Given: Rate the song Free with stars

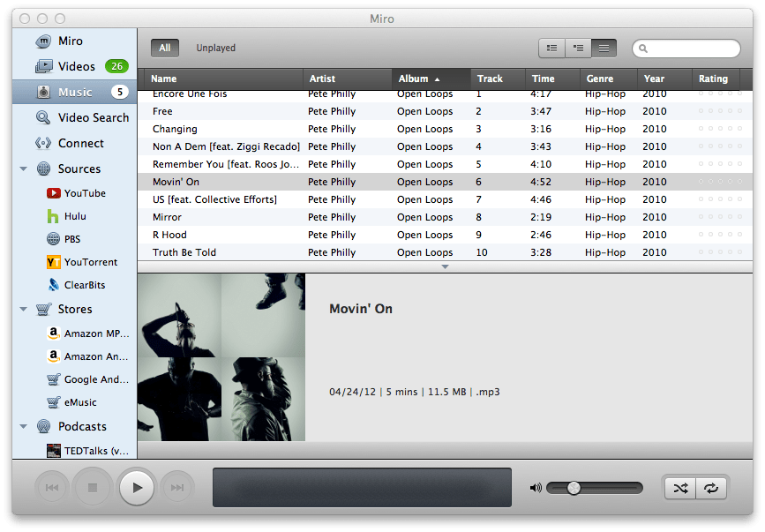Looking at the screenshot, I should coord(720,111).
